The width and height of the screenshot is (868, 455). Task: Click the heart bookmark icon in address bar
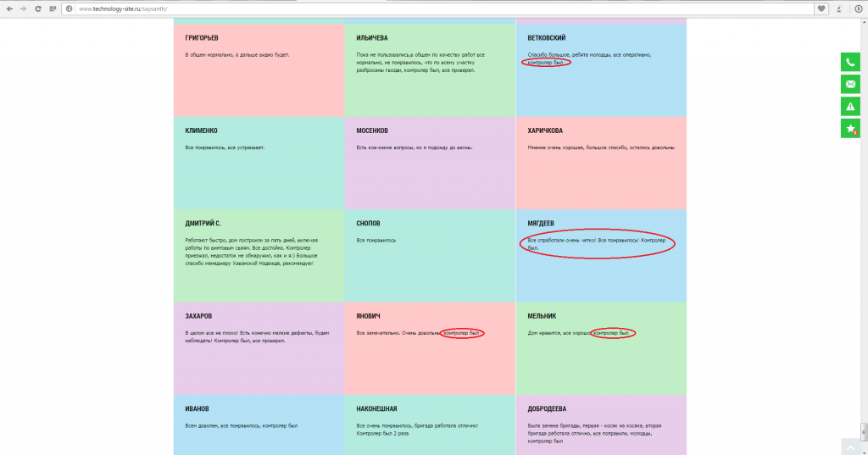coord(821,8)
